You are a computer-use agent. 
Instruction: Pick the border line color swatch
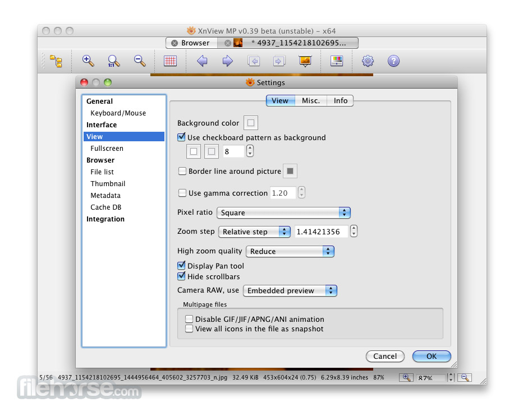290,171
